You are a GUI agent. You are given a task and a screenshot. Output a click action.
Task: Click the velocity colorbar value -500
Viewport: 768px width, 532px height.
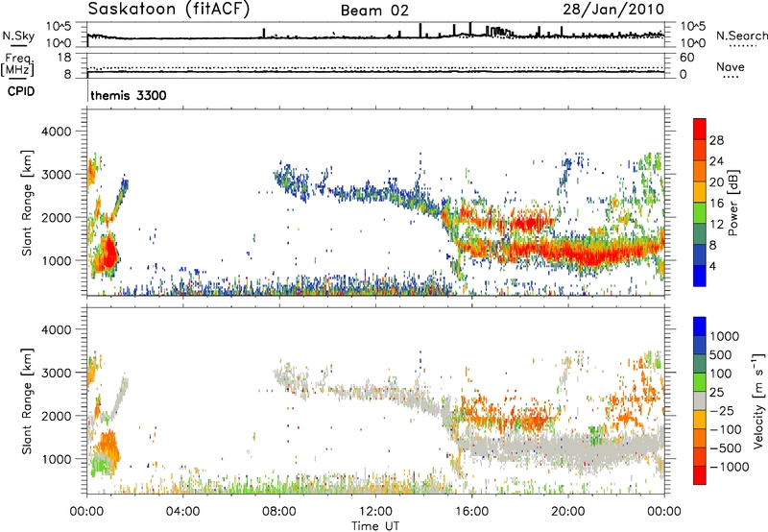(x=726, y=448)
